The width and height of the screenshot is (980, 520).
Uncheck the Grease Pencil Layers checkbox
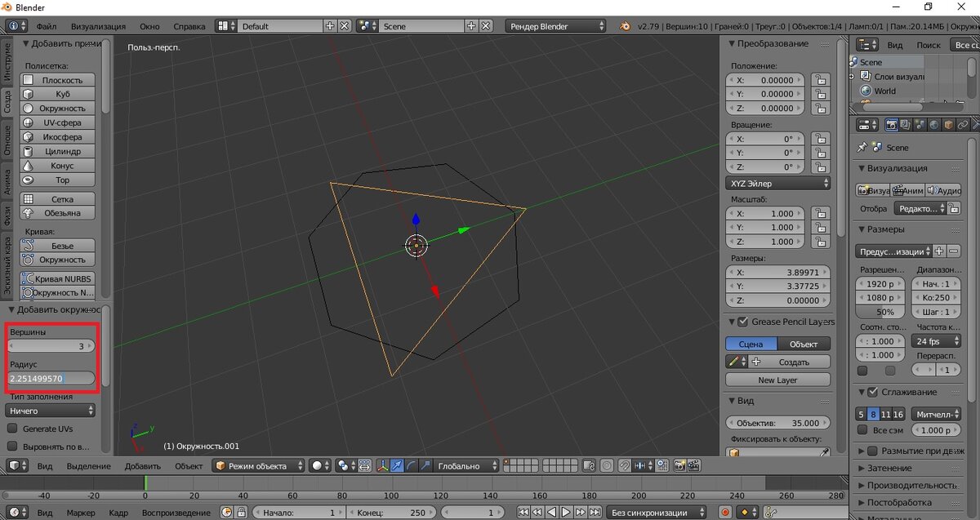pyautogui.click(x=743, y=322)
